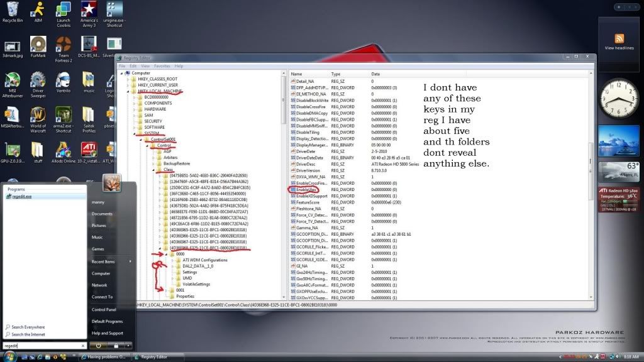Expand the HKEY_CLASSES_ROOT key

pos(128,79)
